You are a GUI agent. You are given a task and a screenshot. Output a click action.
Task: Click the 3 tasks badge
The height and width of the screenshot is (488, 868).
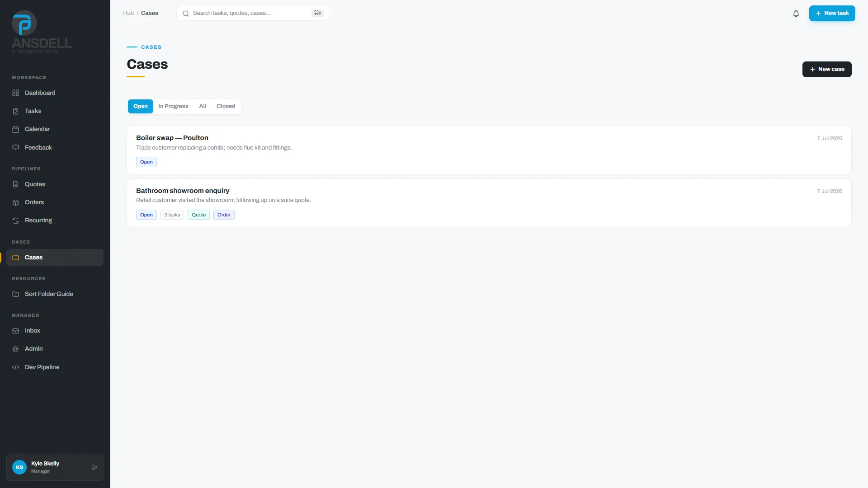click(172, 215)
